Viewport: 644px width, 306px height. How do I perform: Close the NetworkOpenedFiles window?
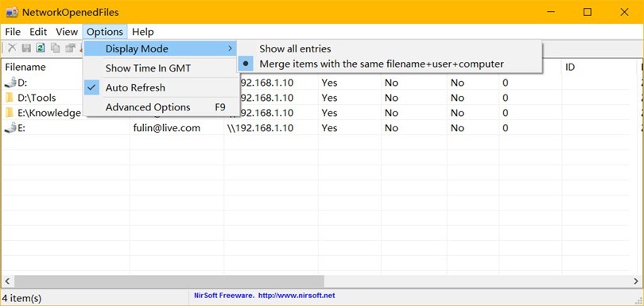coord(624,13)
